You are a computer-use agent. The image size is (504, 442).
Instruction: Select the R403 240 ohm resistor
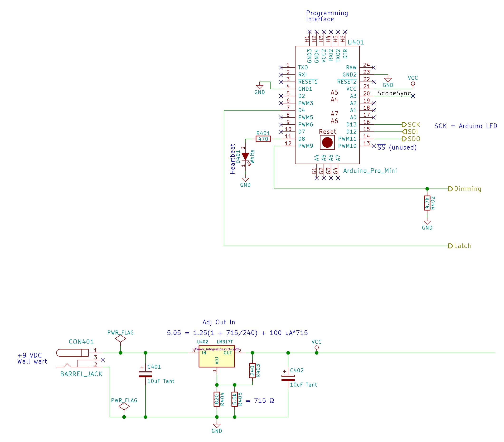pos(252,371)
